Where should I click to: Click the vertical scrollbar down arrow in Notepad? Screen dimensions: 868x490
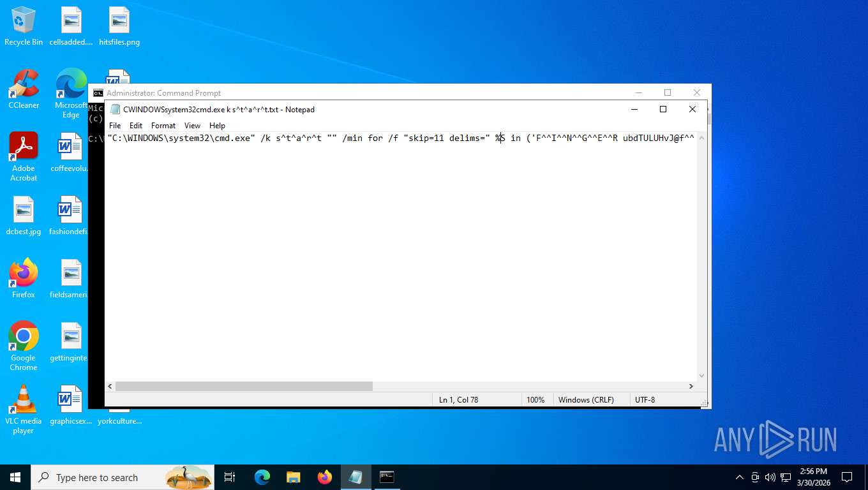click(x=701, y=375)
